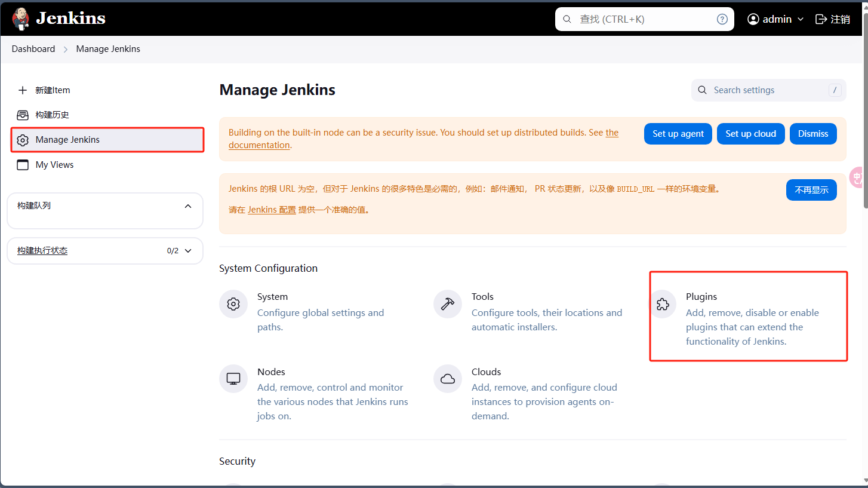Screen dimensions: 868x488
Task: Click the plus icon for 新建Item
Action: [x=23, y=90]
